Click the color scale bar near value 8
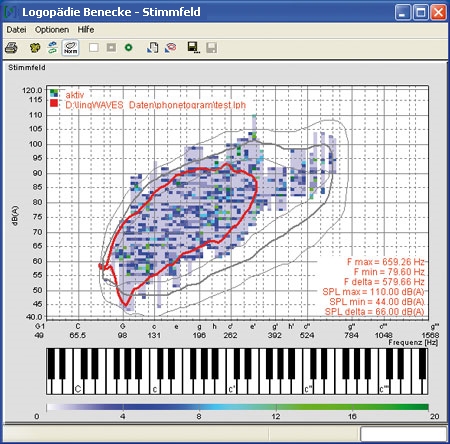450x444 pixels. pos(199,407)
